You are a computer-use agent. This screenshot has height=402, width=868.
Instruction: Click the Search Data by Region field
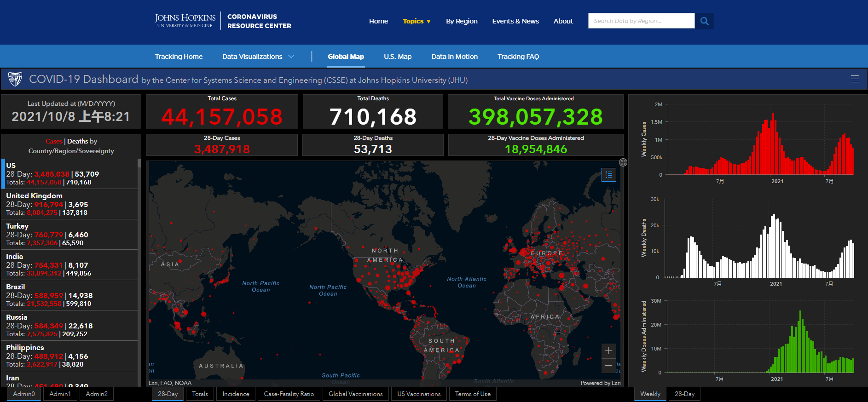641,21
